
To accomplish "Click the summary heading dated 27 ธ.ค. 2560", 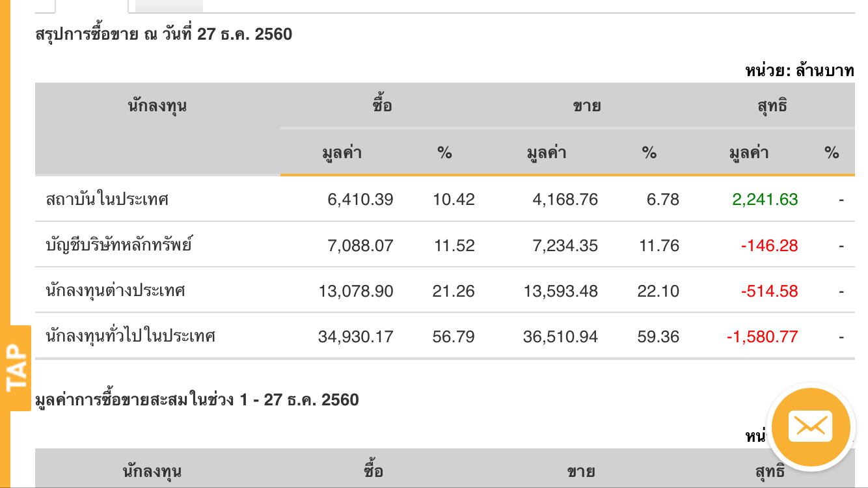I will (164, 34).
